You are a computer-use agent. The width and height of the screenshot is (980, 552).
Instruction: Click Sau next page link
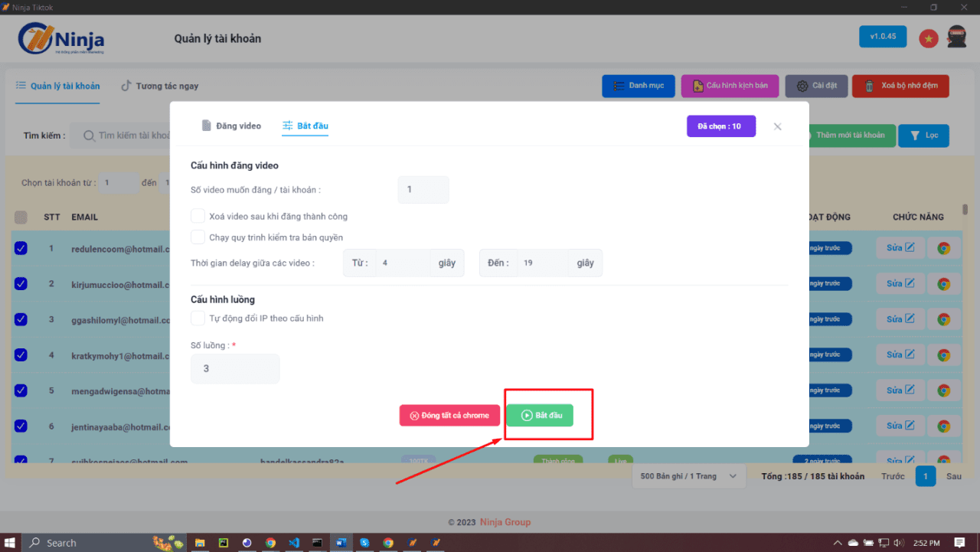click(953, 476)
